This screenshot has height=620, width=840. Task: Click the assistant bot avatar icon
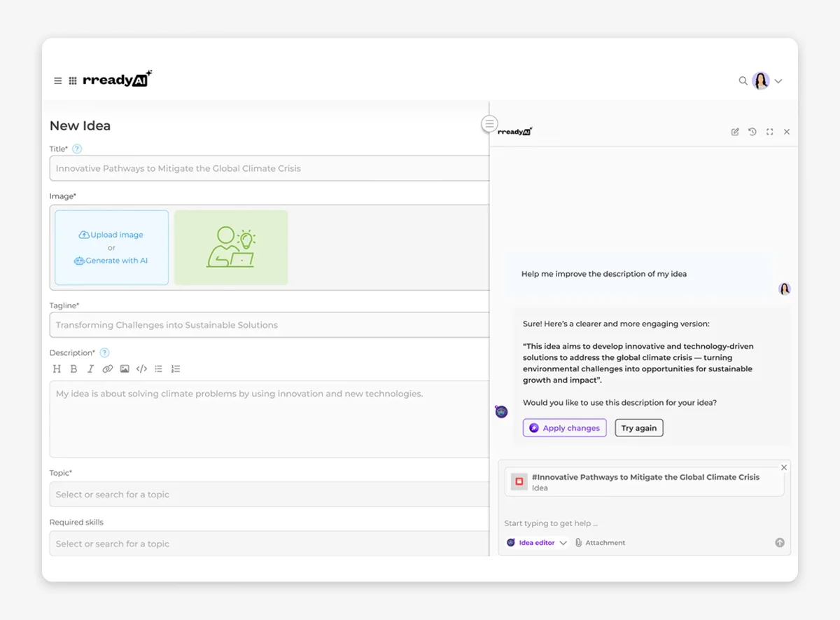pyautogui.click(x=501, y=411)
